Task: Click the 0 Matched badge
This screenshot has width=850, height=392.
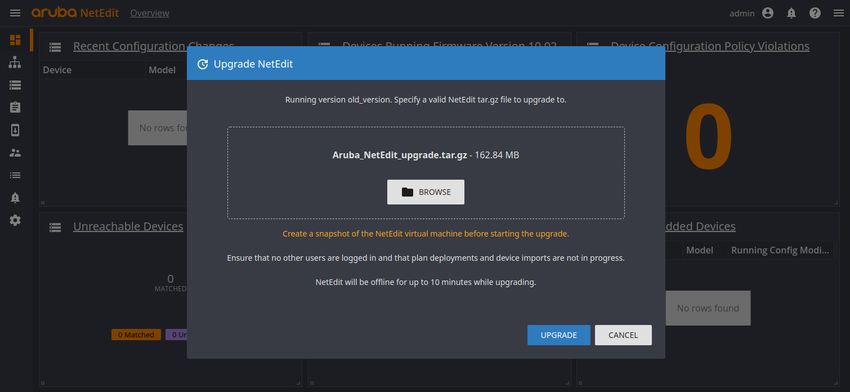Action: pos(136,335)
